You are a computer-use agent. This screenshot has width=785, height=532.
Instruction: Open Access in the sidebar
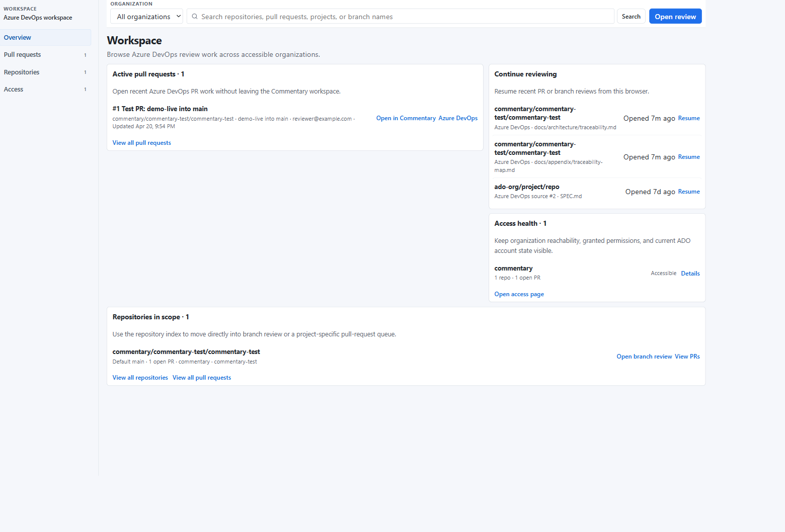pyautogui.click(x=45, y=90)
